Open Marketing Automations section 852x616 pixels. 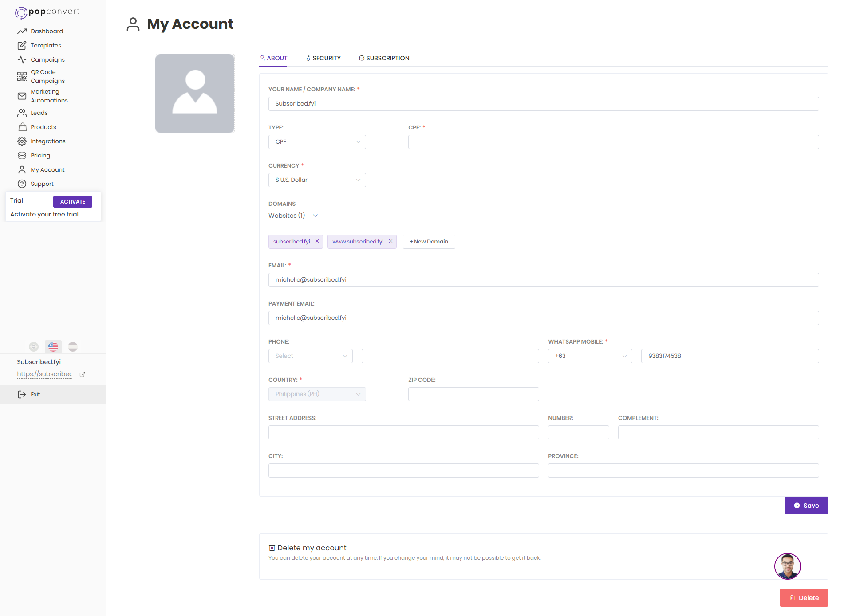tap(49, 96)
